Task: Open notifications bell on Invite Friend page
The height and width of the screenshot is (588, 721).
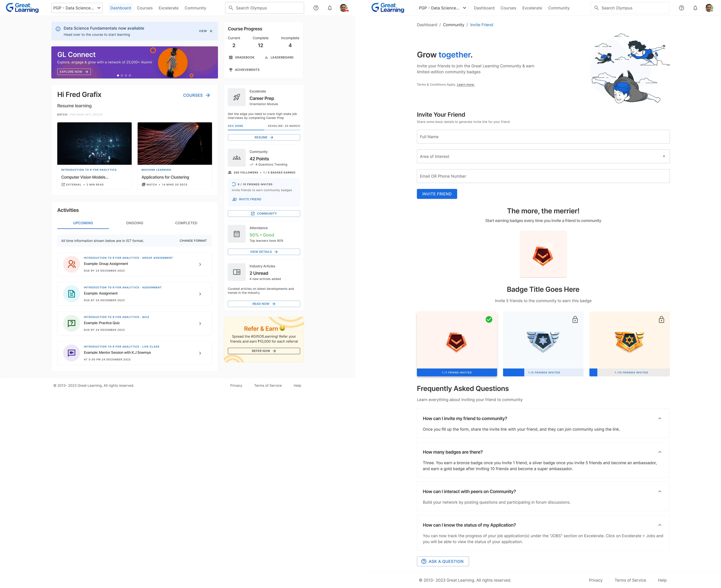Action: tap(695, 8)
